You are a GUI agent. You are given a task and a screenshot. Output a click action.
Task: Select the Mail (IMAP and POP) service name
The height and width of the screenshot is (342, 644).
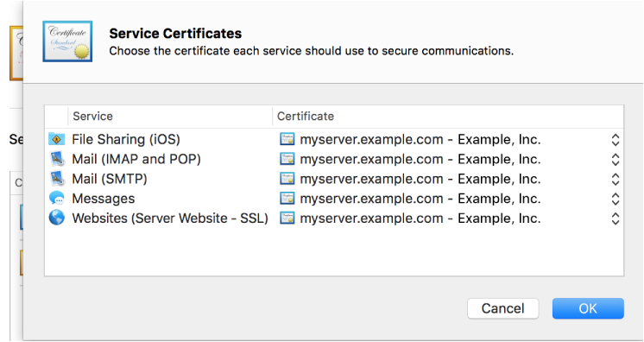point(136,159)
